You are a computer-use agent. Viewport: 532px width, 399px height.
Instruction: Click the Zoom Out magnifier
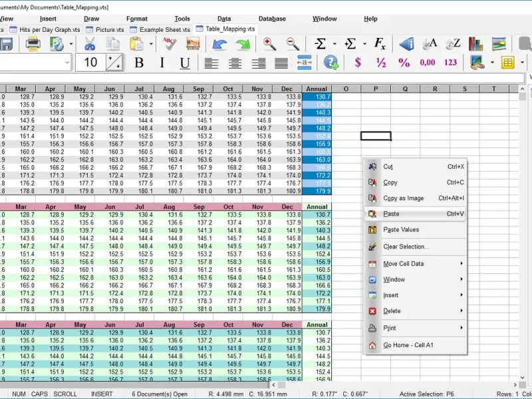(x=293, y=44)
